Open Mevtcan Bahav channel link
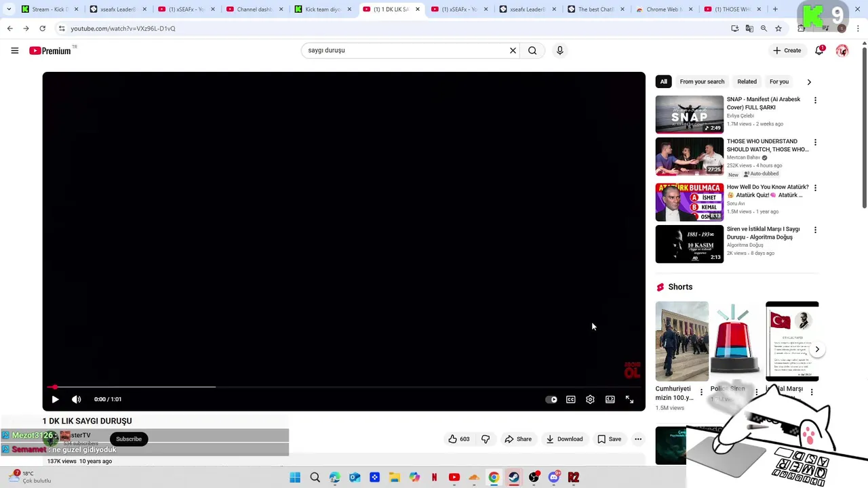868x488 pixels. (x=743, y=157)
